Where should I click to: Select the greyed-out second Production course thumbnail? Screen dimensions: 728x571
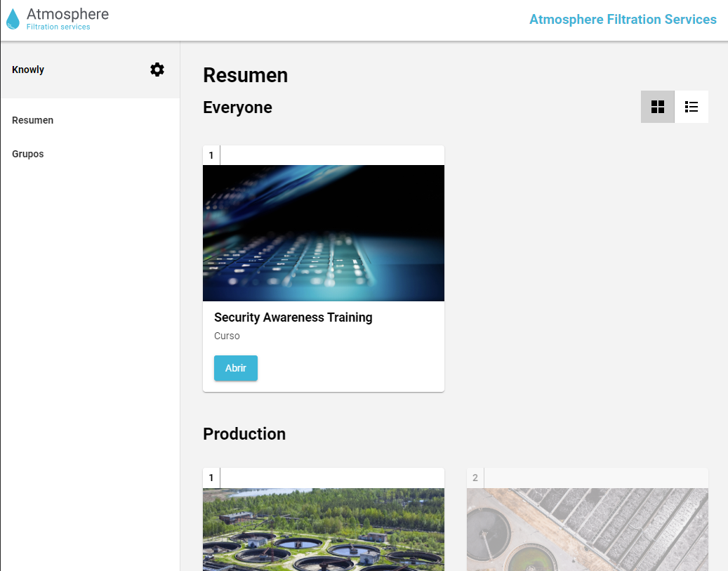coord(588,529)
